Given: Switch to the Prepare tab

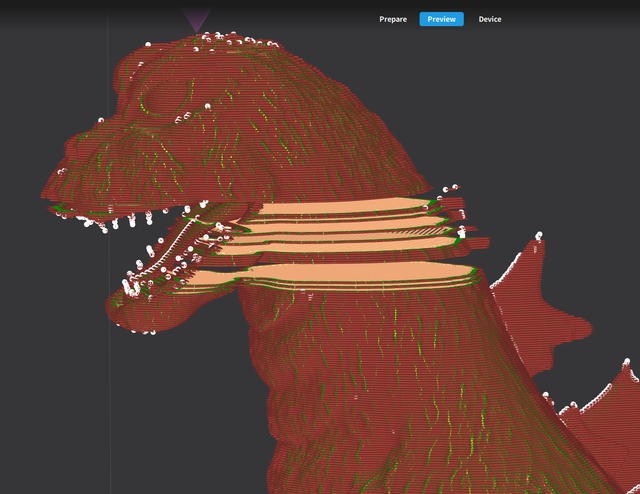Looking at the screenshot, I should pyautogui.click(x=393, y=19).
